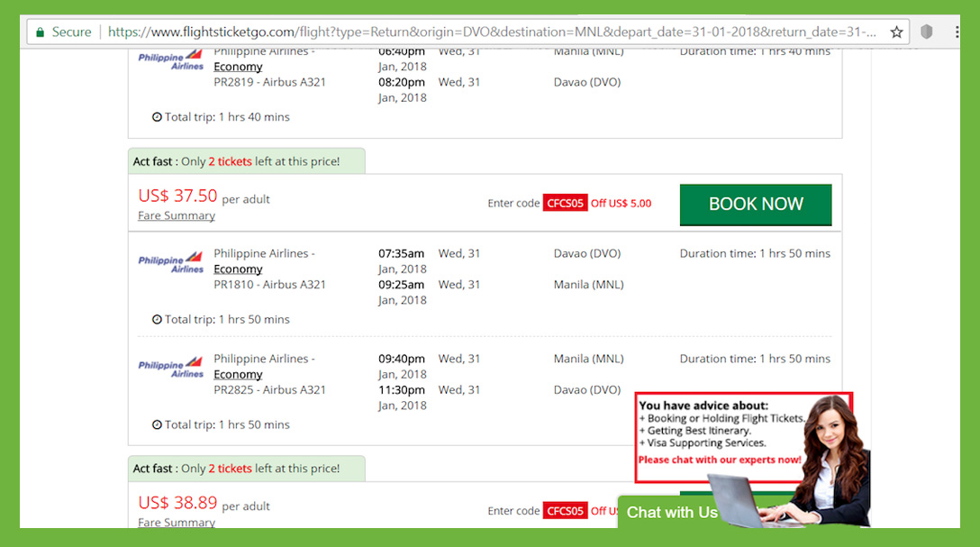Click BOOK NOW for US$ 37.50 fare
The image size is (980, 547).
(756, 205)
